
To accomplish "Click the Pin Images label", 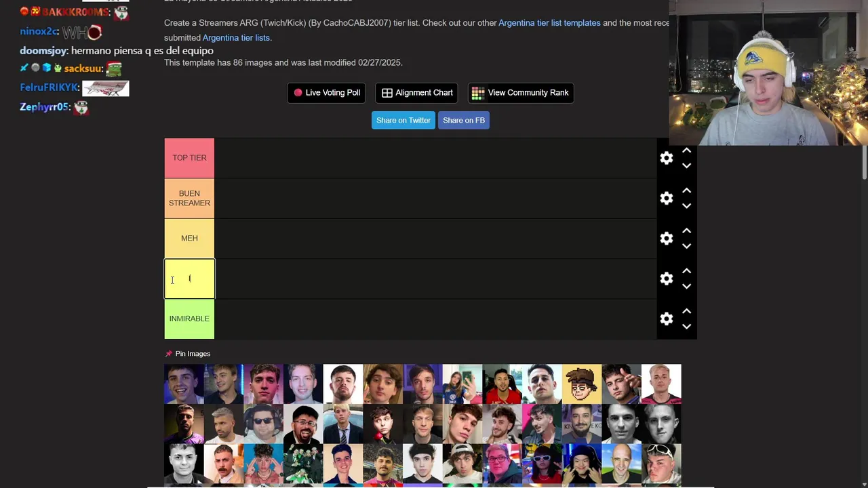I will [193, 354].
